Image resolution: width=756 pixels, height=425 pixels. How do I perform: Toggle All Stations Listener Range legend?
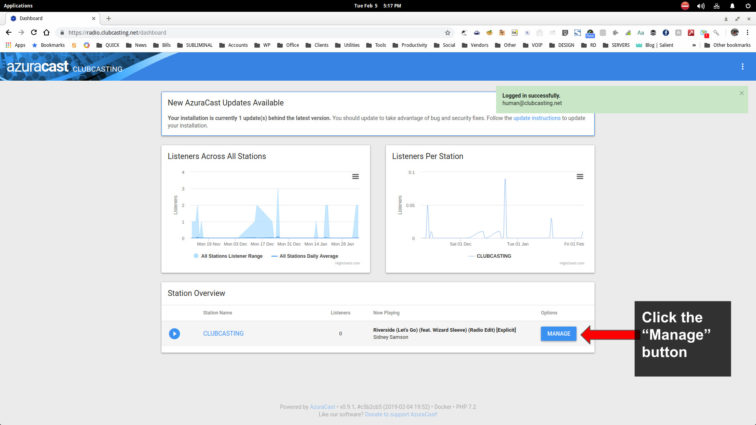tap(228, 256)
